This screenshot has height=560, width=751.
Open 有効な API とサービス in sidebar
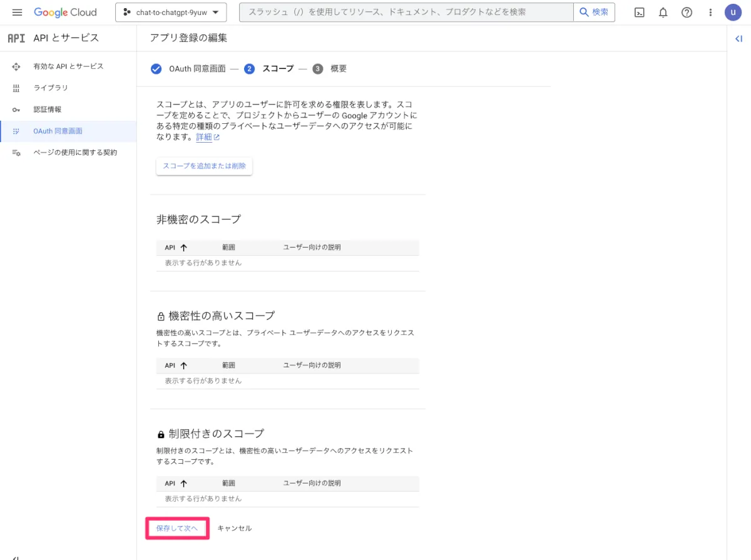click(68, 66)
